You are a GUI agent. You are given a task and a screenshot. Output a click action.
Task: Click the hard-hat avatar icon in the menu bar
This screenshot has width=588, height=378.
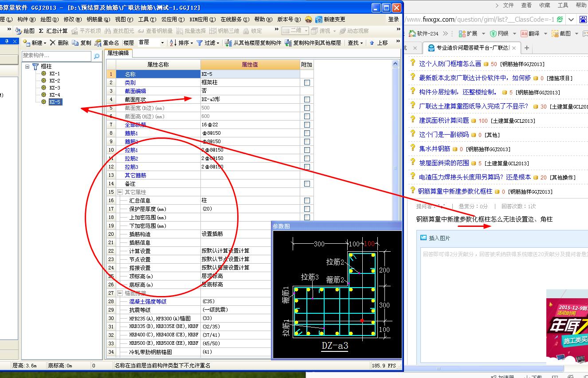pyautogui.click(x=309, y=19)
